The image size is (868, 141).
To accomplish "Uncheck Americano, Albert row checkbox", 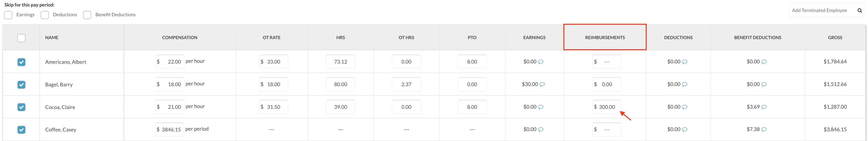I will [x=21, y=62].
